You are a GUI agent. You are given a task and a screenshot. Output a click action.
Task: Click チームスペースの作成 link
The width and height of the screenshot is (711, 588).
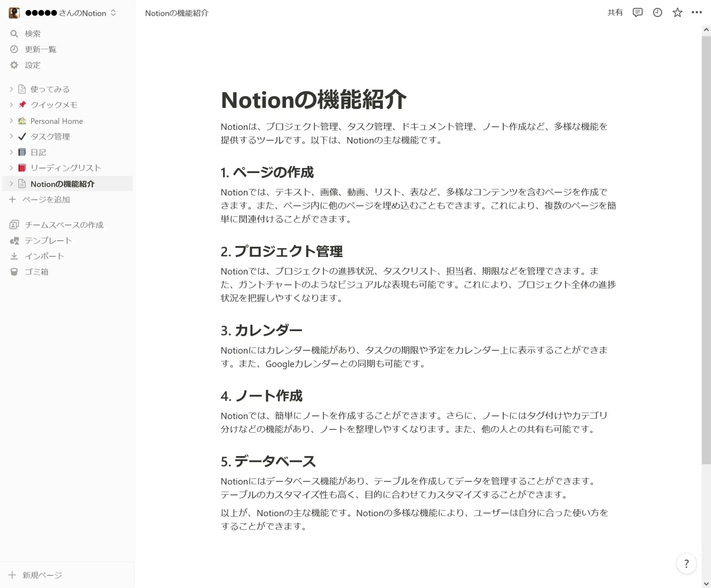pyautogui.click(x=64, y=225)
